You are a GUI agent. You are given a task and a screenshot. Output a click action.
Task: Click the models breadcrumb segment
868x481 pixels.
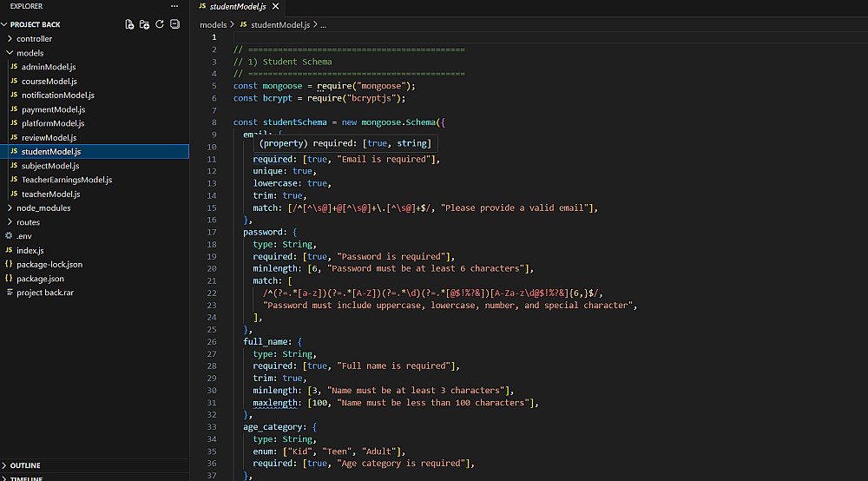[213, 25]
